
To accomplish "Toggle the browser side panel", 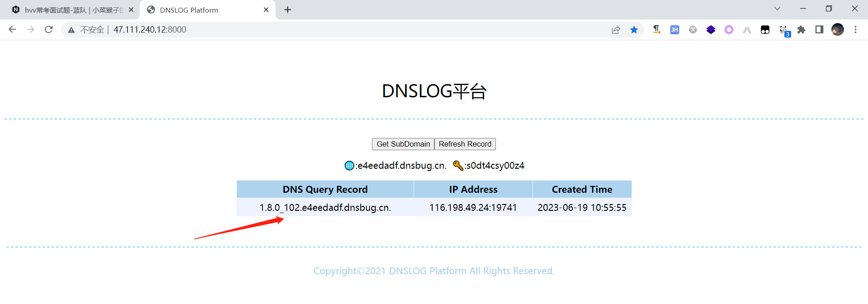I will pos(819,30).
